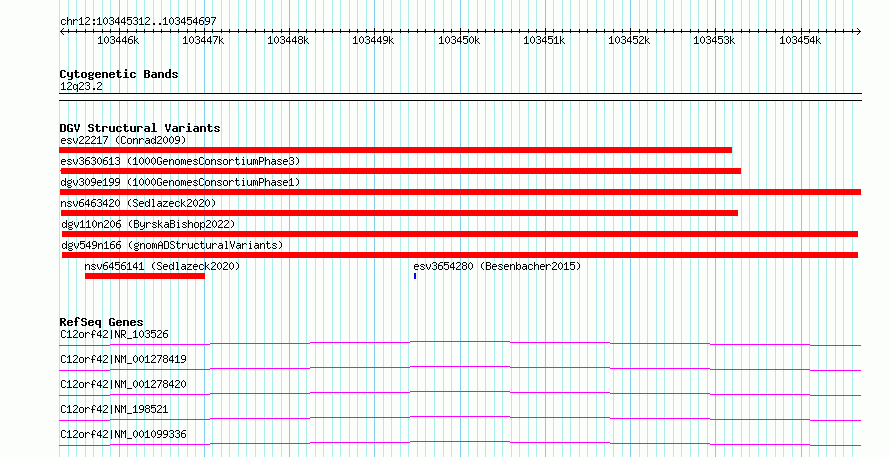The image size is (890, 457).
Task: Click the 12q23.2 cytogenetic band label
Action: [81, 87]
